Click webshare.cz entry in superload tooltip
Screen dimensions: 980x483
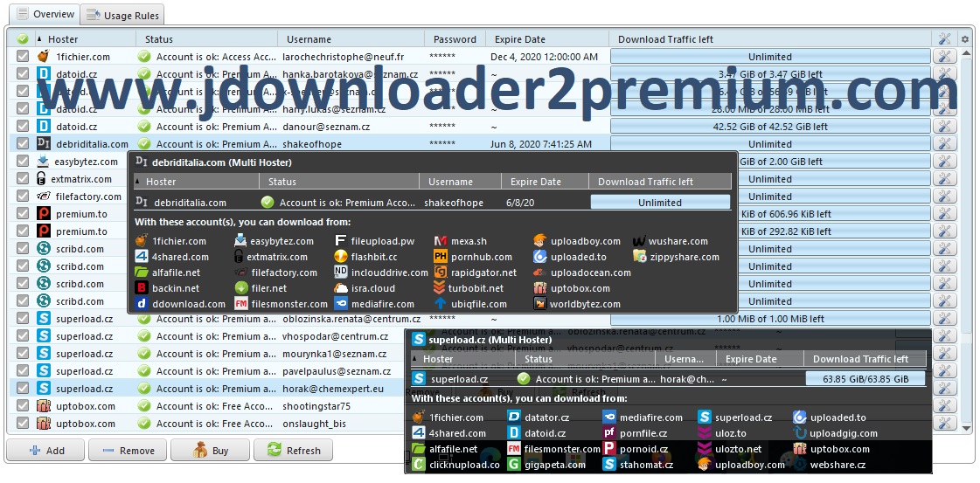pyautogui.click(x=830, y=465)
